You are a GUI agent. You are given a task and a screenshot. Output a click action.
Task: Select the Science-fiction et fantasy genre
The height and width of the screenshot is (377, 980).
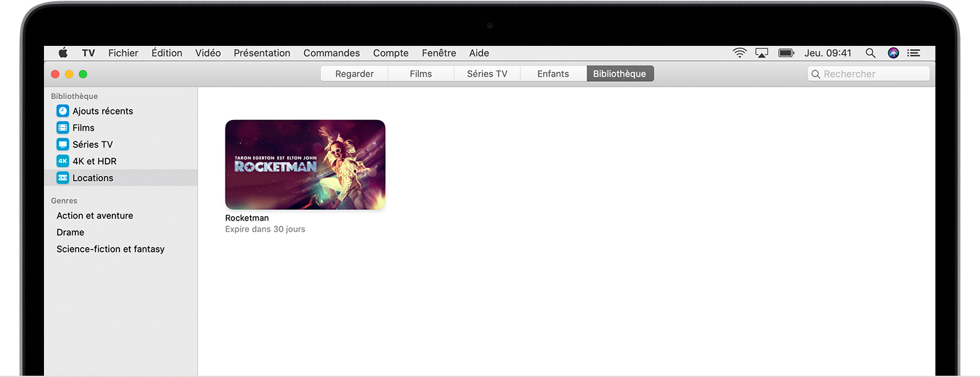111,249
